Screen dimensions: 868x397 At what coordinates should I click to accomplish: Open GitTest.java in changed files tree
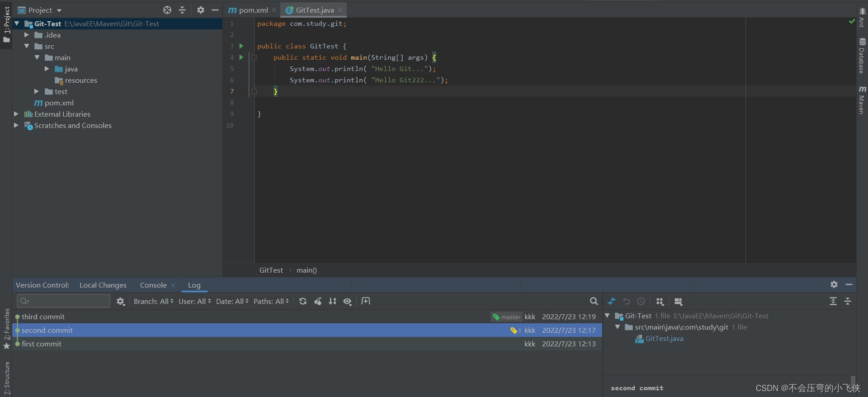click(660, 338)
